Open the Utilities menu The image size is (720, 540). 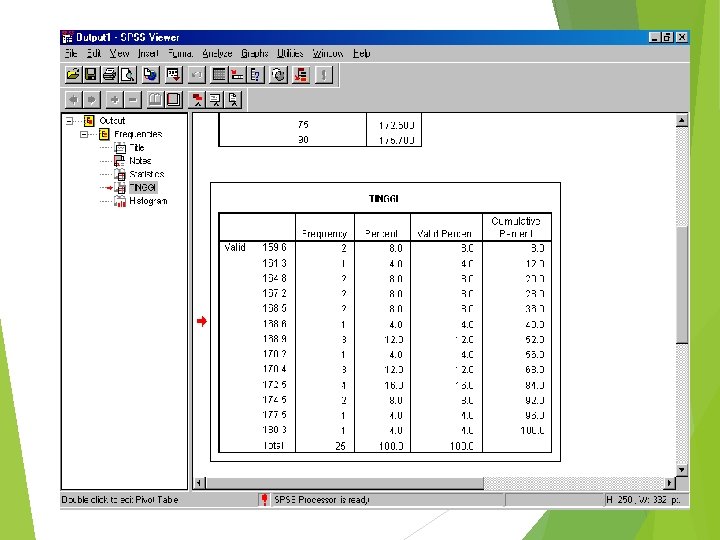tap(290, 53)
